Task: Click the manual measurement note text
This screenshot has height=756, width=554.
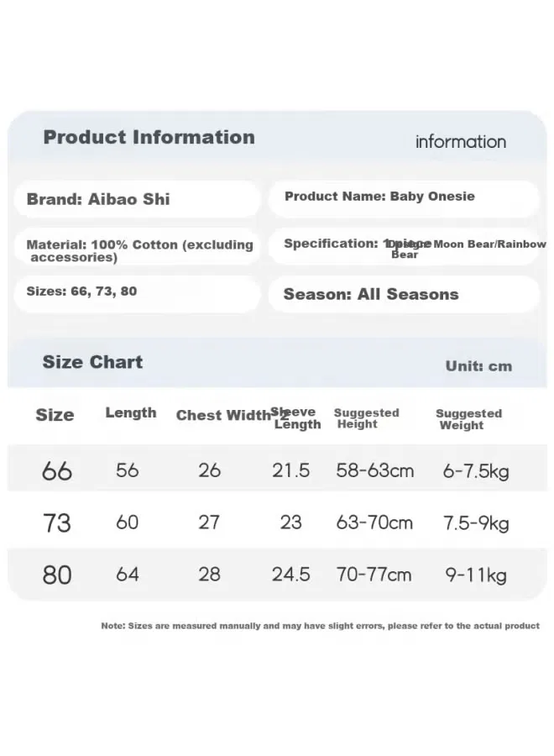Action: (321, 626)
